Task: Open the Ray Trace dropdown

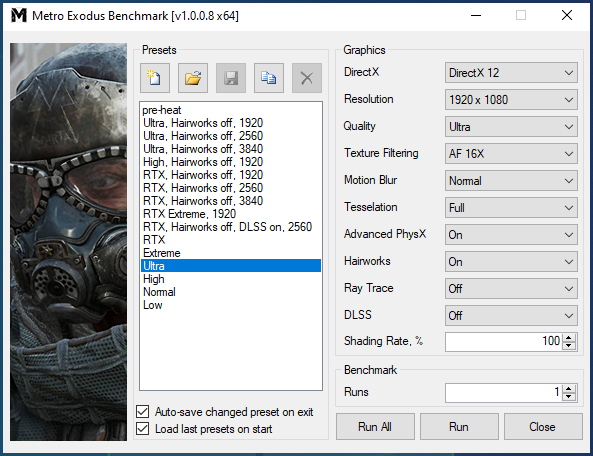Action: (x=511, y=288)
